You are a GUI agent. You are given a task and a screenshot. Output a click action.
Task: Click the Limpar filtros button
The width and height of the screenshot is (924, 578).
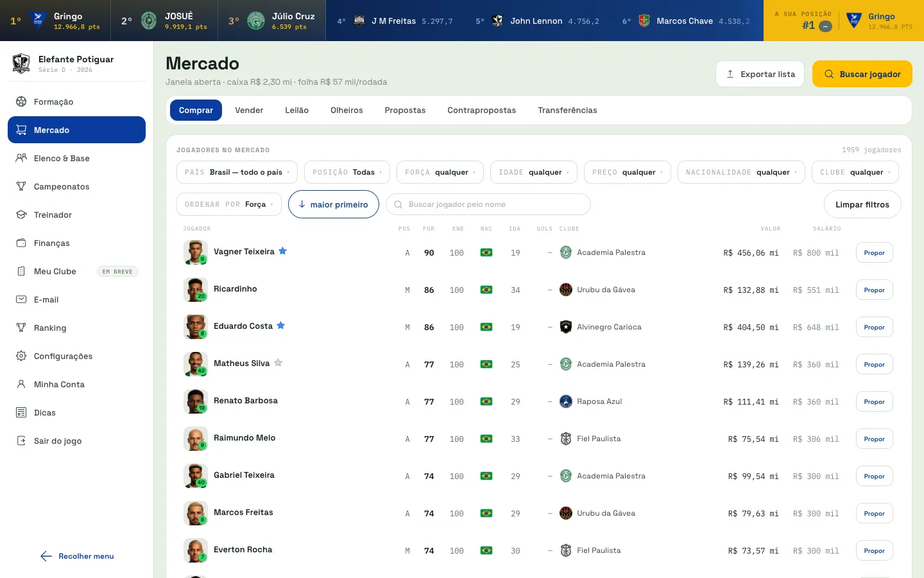[x=862, y=204]
